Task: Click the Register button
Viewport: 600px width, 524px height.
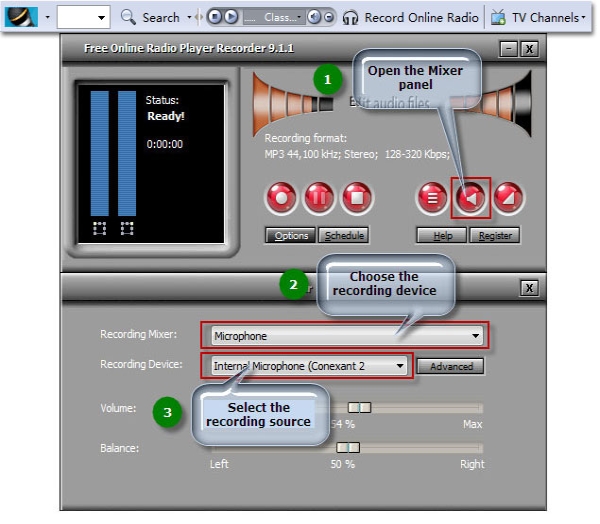Action: click(x=495, y=235)
